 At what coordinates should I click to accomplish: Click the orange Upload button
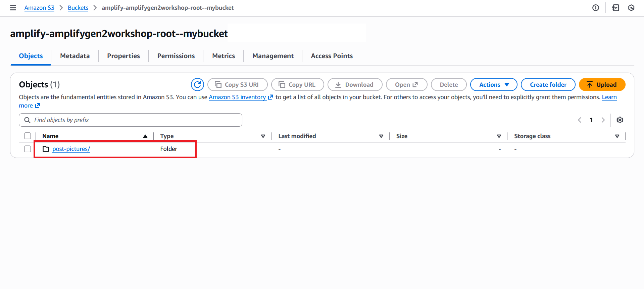coord(602,85)
